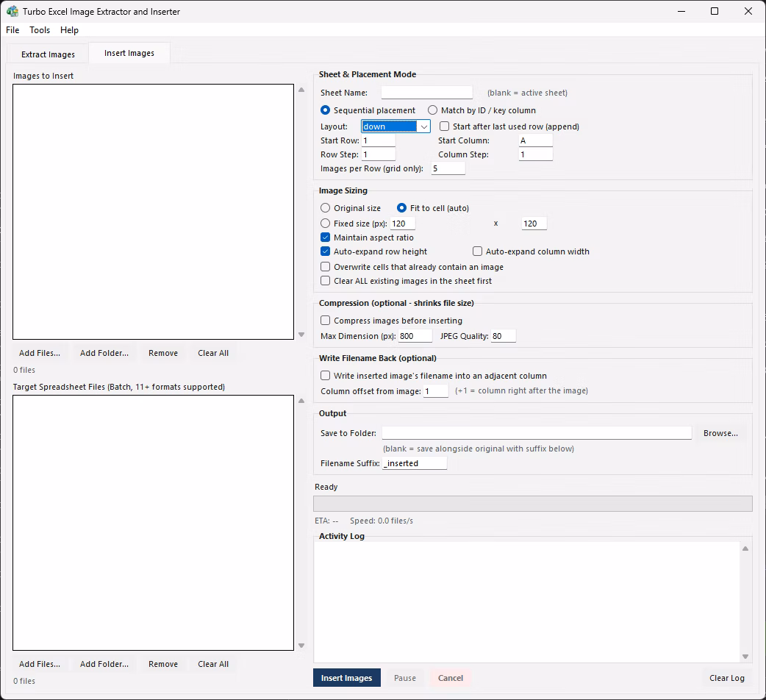Minimize the application window
Image resolution: width=766 pixels, height=700 pixels.
point(681,11)
